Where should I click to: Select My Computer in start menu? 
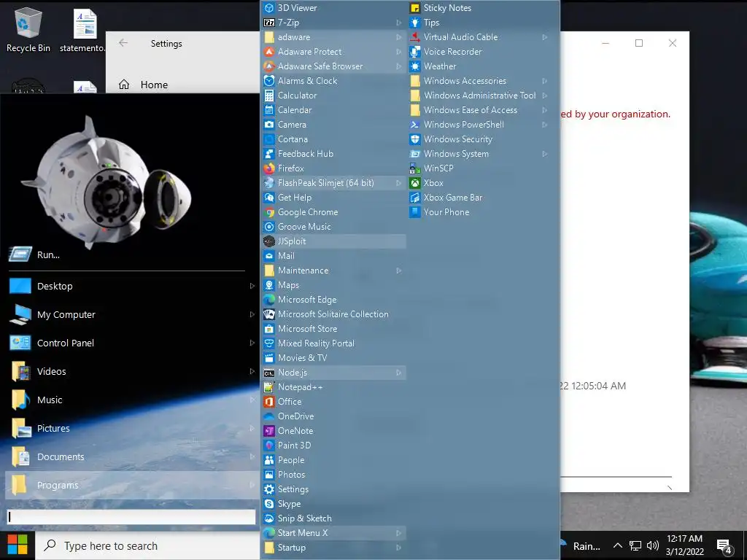[133, 314]
